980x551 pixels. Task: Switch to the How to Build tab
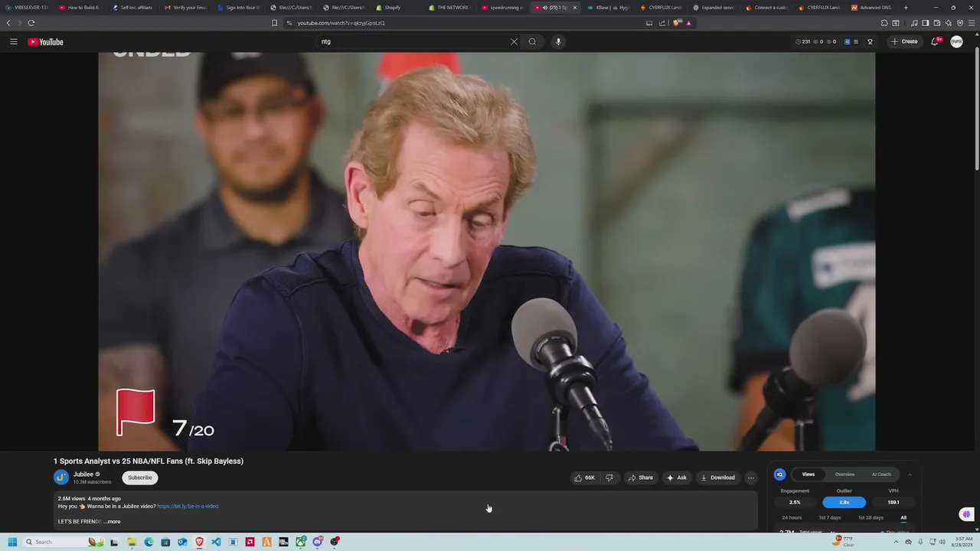[79, 8]
